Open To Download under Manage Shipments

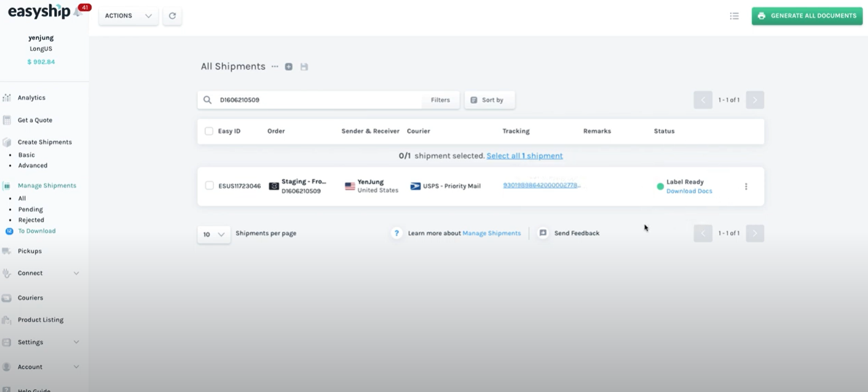pos(37,231)
